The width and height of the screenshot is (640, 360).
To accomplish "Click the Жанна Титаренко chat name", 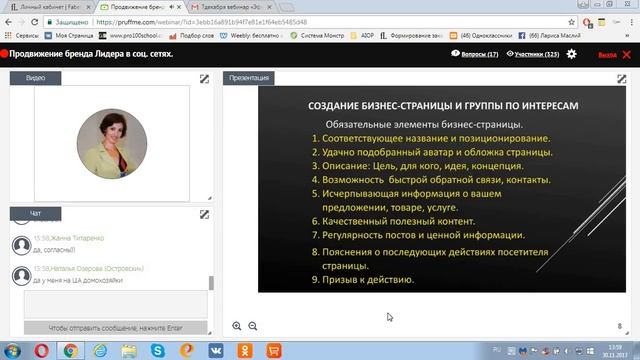I will (x=77, y=238).
